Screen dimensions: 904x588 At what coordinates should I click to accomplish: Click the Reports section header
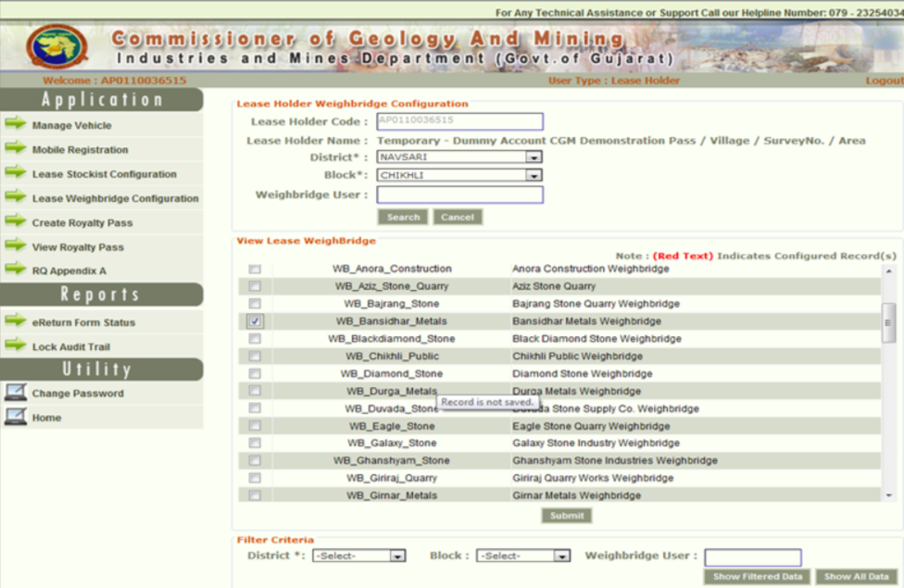[102, 294]
